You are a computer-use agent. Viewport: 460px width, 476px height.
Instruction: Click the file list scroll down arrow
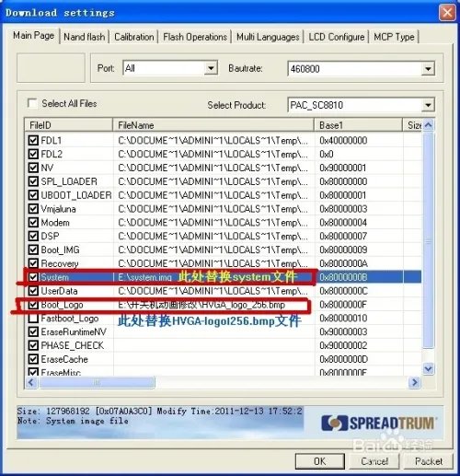coord(429,368)
